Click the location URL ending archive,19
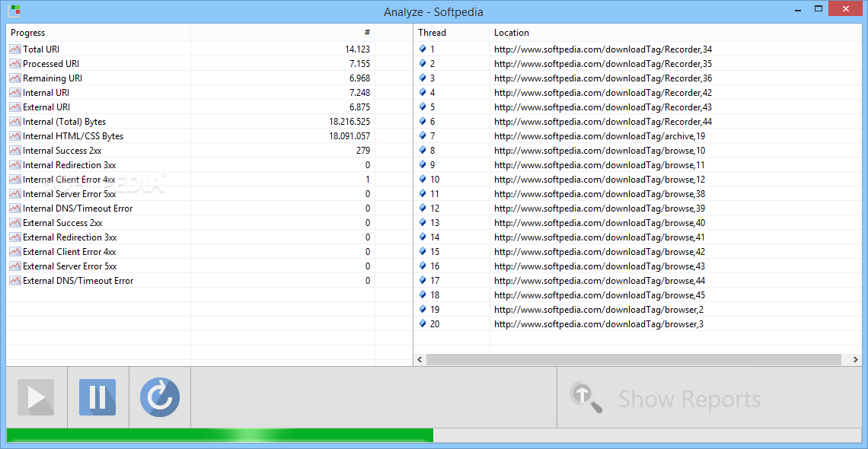868x449 pixels. pyautogui.click(x=599, y=136)
